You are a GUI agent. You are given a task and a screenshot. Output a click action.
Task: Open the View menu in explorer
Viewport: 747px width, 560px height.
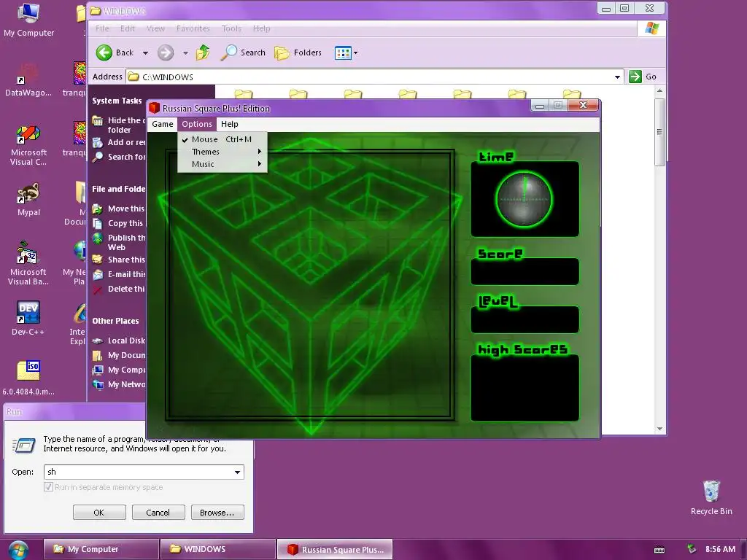[156, 28]
